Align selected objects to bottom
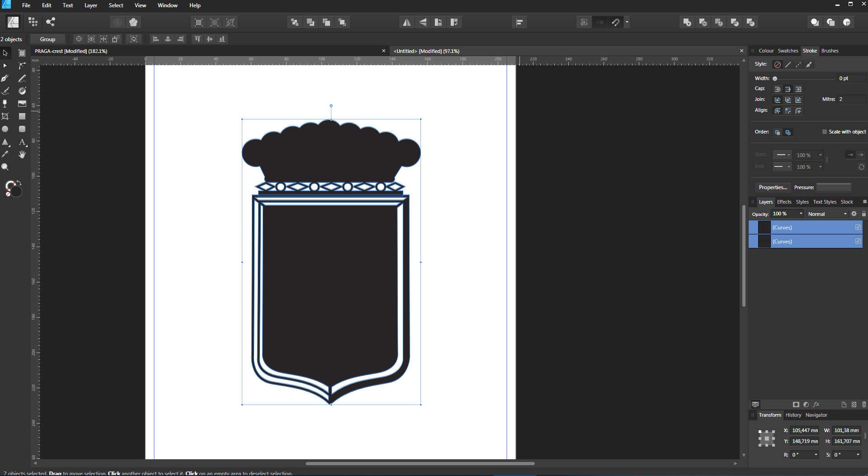 (x=222, y=39)
